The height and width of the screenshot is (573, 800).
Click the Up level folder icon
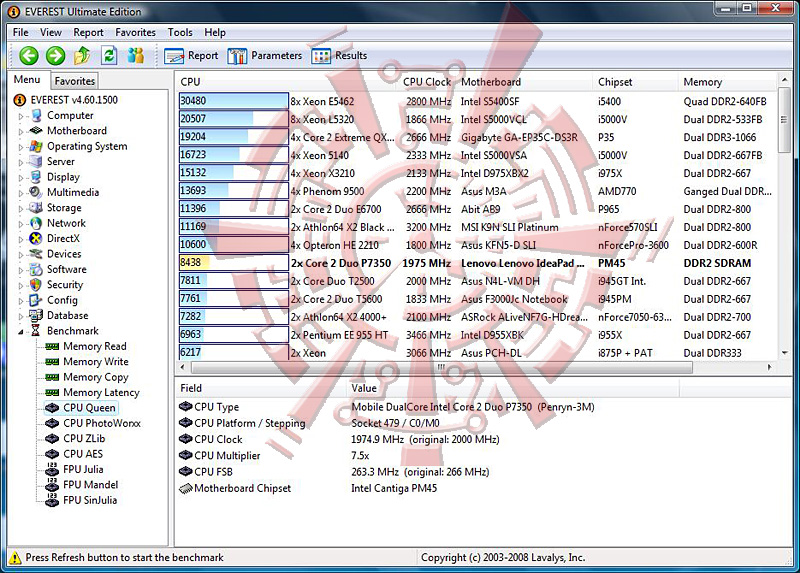pos(82,55)
